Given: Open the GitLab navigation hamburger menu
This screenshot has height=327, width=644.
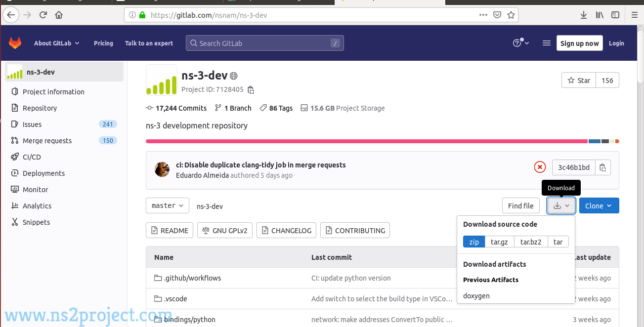Looking at the screenshot, I should [547, 43].
